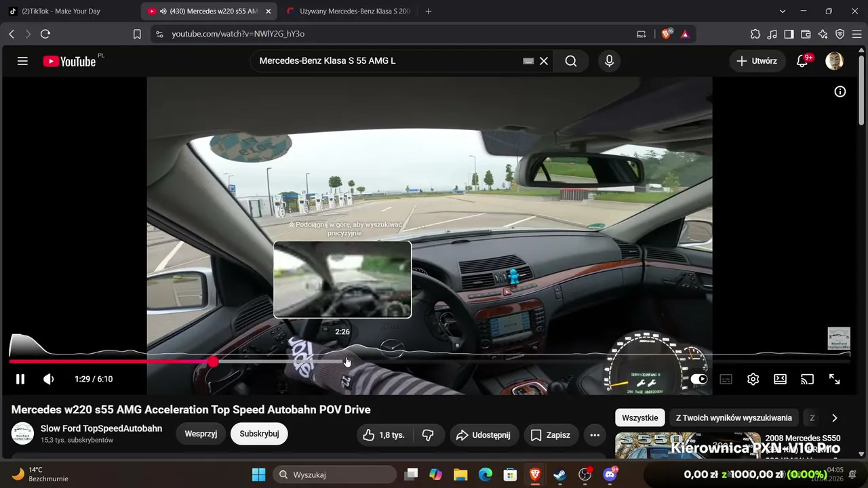Screen dimensions: 868x488
Task: Open the media control music note
Action: coord(772,34)
